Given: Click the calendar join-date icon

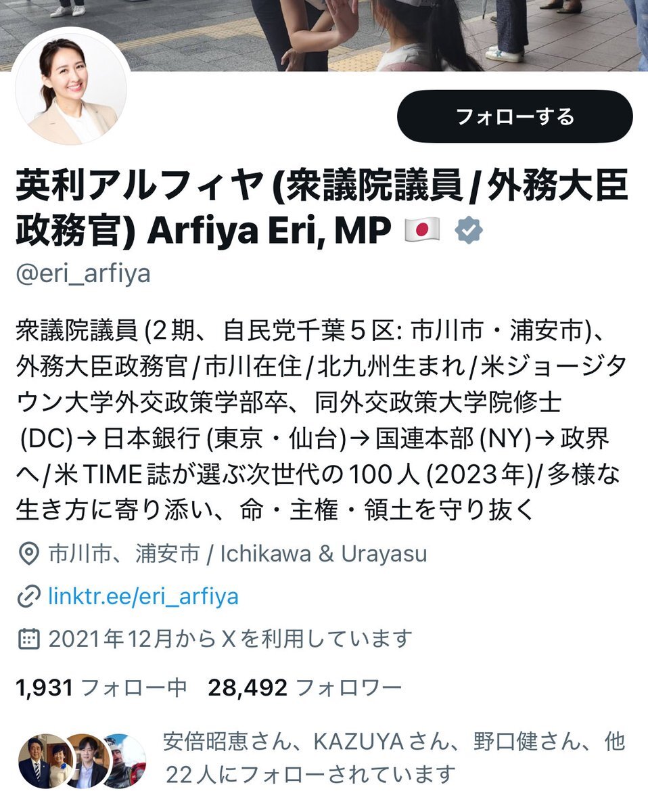Looking at the screenshot, I should [x=28, y=638].
